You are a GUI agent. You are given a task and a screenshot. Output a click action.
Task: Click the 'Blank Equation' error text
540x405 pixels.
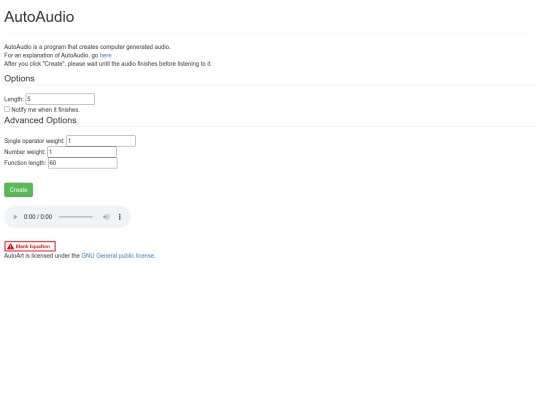(x=33, y=247)
